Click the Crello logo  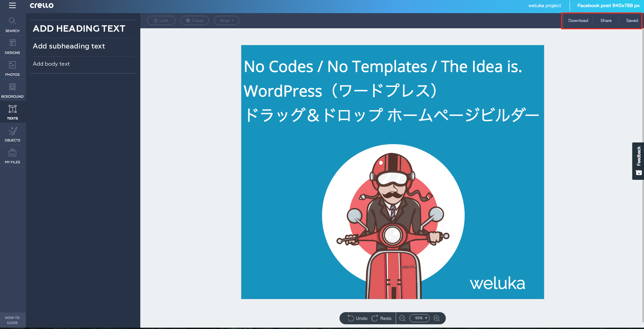[42, 5]
